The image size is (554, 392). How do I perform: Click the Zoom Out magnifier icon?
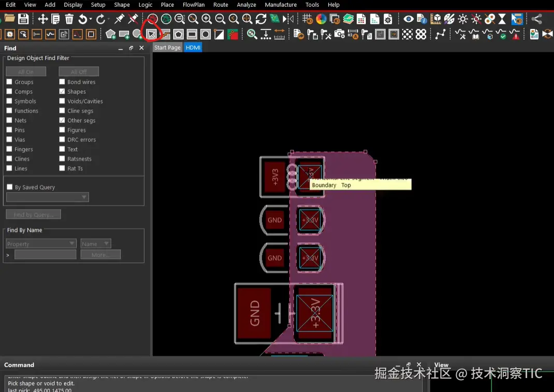(220, 19)
